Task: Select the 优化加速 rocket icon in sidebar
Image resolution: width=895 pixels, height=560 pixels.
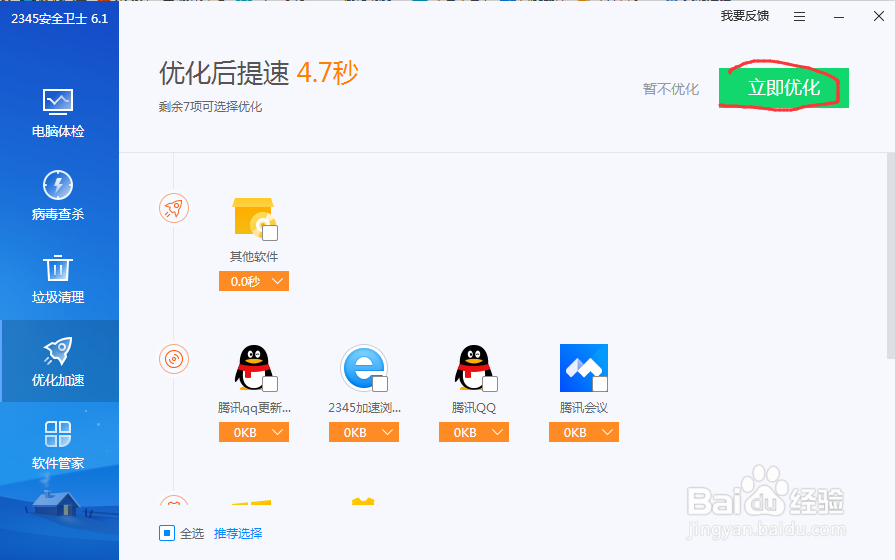Action: [58, 350]
